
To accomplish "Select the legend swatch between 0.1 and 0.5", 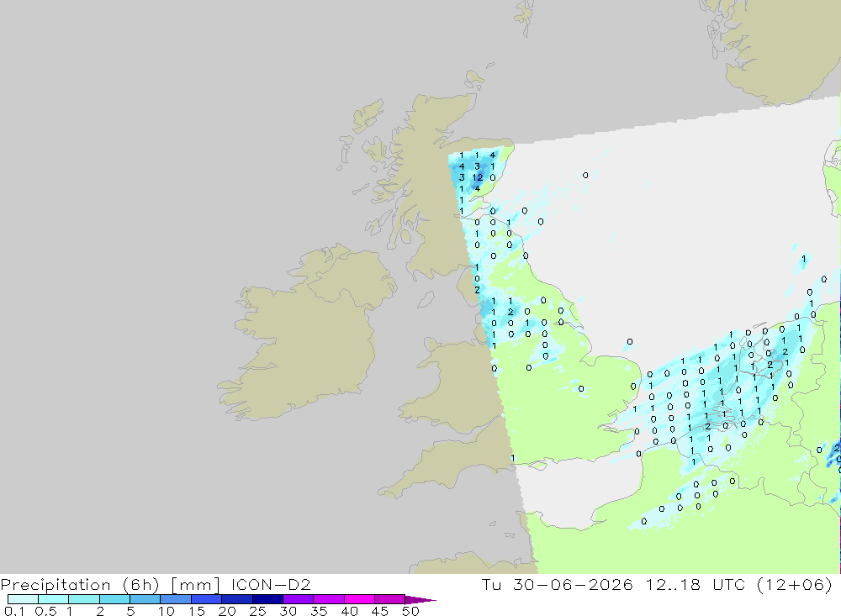I will [23, 599].
